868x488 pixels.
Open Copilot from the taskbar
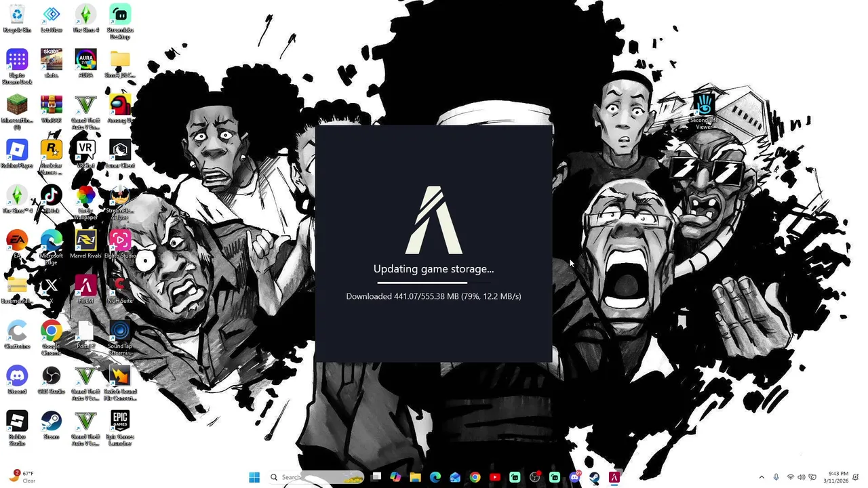pos(395,477)
